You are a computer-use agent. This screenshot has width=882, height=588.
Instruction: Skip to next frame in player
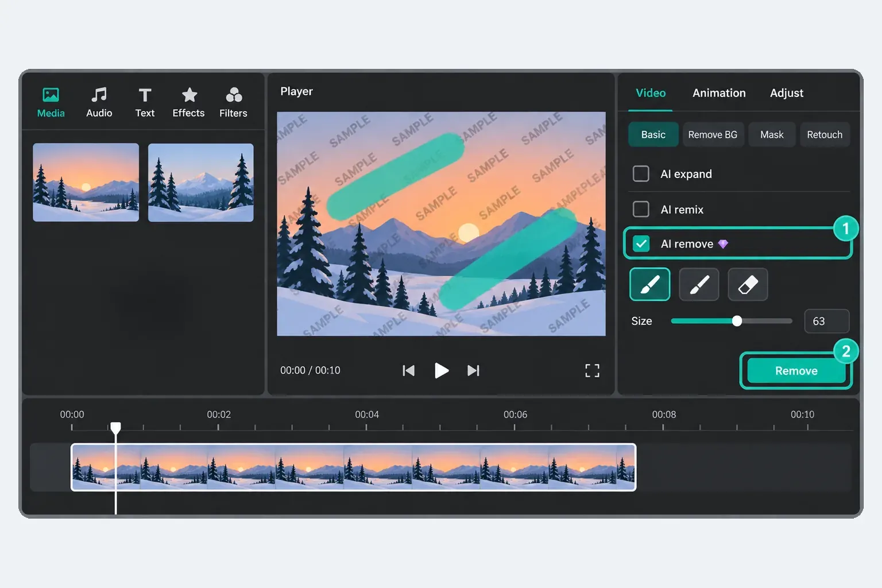pos(473,370)
